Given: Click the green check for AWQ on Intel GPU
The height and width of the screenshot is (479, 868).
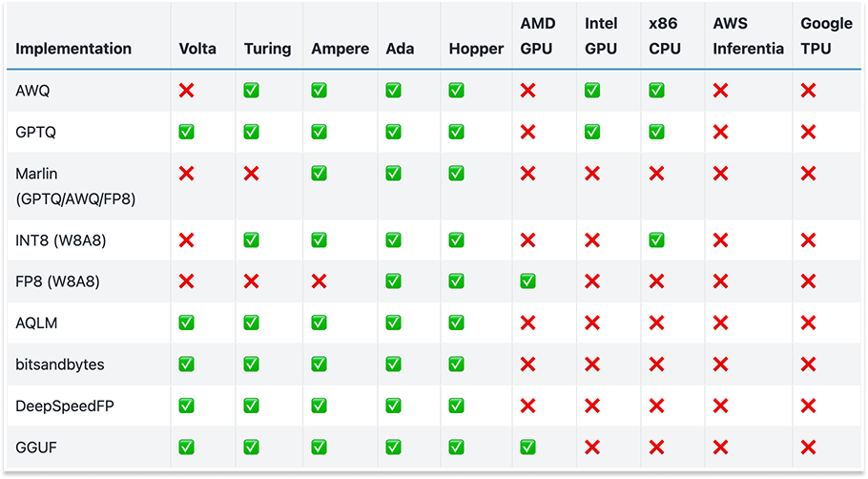Looking at the screenshot, I should click(592, 91).
